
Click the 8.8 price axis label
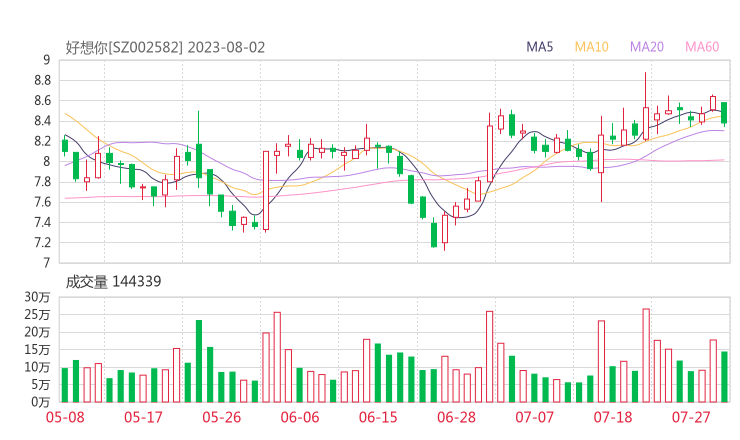[x=42, y=81]
